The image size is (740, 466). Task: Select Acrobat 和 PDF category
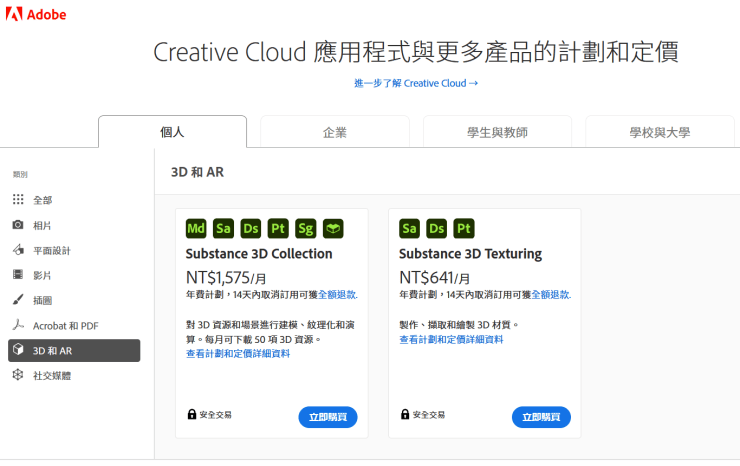(x=74, y=325)
